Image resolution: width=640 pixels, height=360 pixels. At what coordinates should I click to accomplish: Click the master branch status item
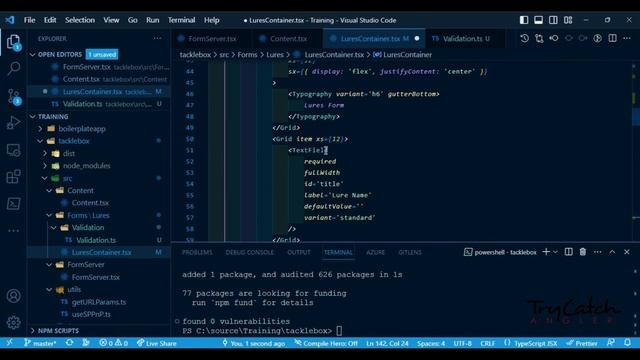pyautogui.click(x=40, y=343)
